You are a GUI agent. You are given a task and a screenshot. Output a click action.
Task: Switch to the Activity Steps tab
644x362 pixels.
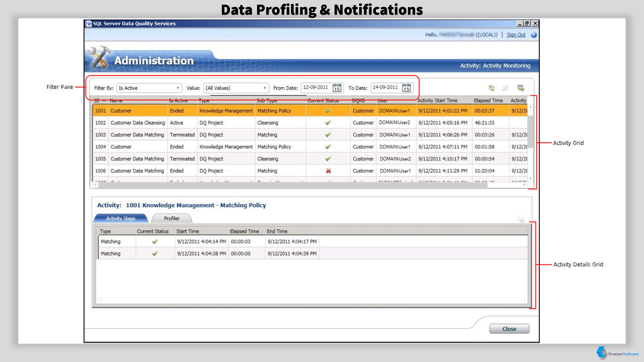(x=121, y=218)
